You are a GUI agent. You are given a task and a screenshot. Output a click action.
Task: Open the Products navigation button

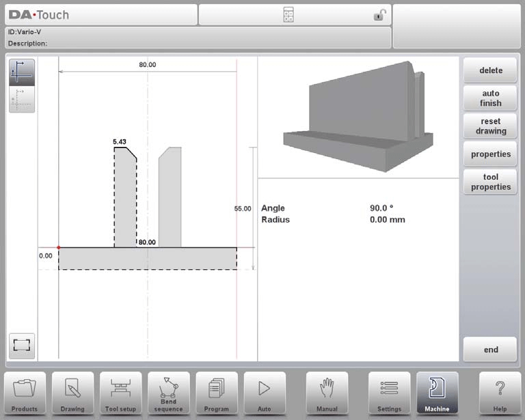(25, 393)
